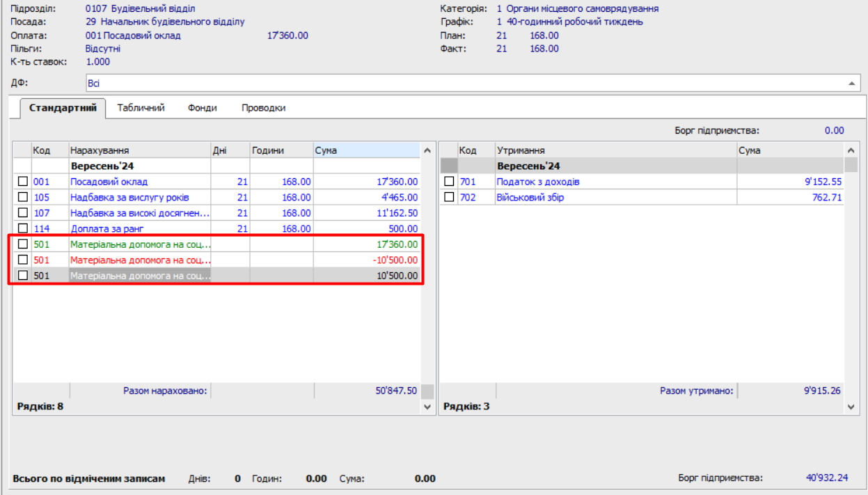Click the Дні column header
The width and height of the screenshot is (868, 495).
coord(230,150)
